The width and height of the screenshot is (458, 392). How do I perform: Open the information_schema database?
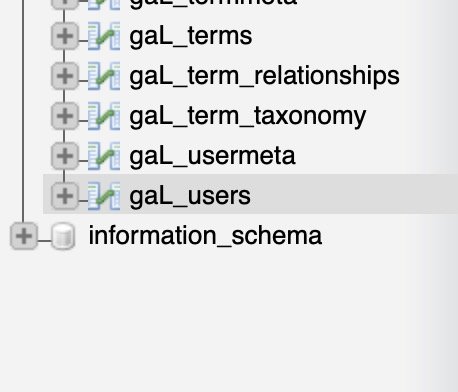click(205, 236)
